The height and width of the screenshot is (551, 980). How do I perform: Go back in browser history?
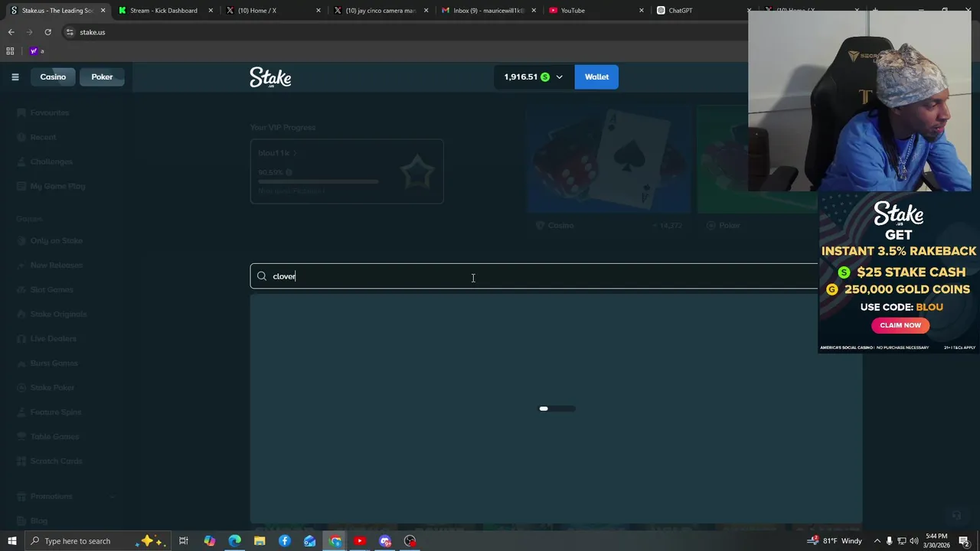click(x=11, y=32)
